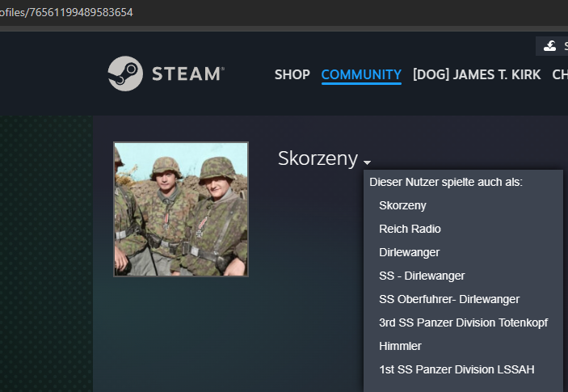Click the STEAM wordmark in the header
This screenshot has width=568, height=392.
187,74
